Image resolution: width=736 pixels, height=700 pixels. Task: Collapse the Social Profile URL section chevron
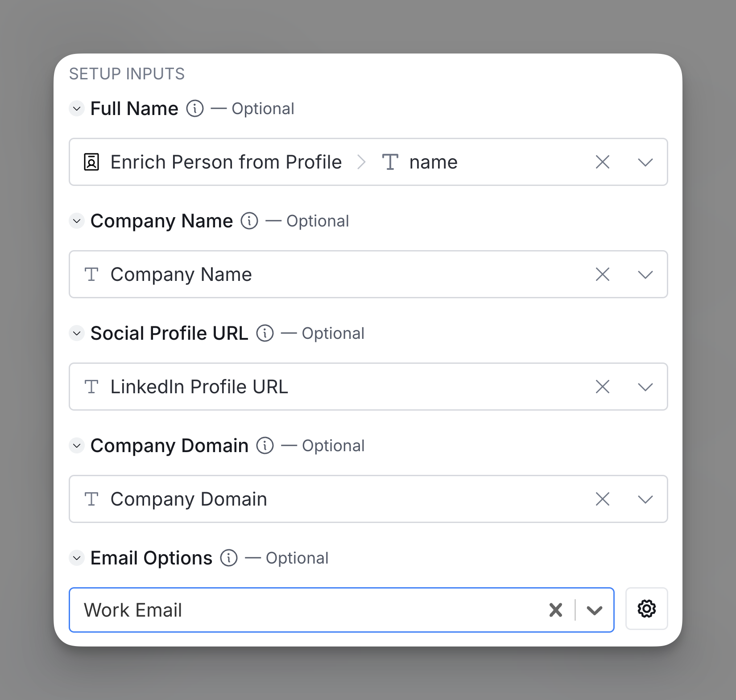click(77, 333)
